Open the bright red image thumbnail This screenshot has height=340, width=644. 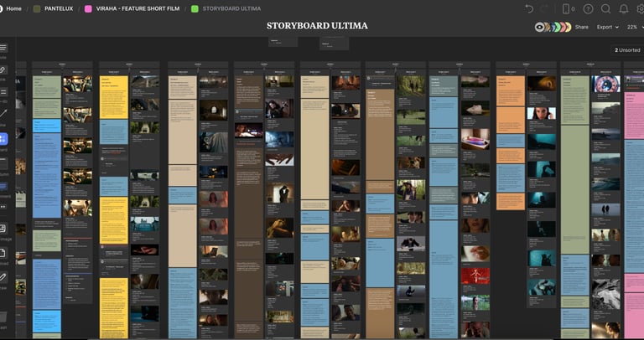tap(475, 276)
